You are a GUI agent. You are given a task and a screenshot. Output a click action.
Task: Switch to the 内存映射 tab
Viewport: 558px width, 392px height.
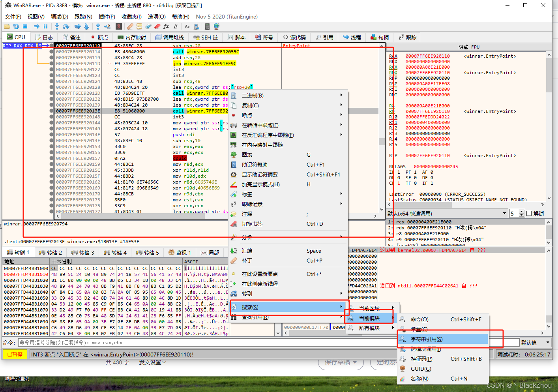[132, 38]
